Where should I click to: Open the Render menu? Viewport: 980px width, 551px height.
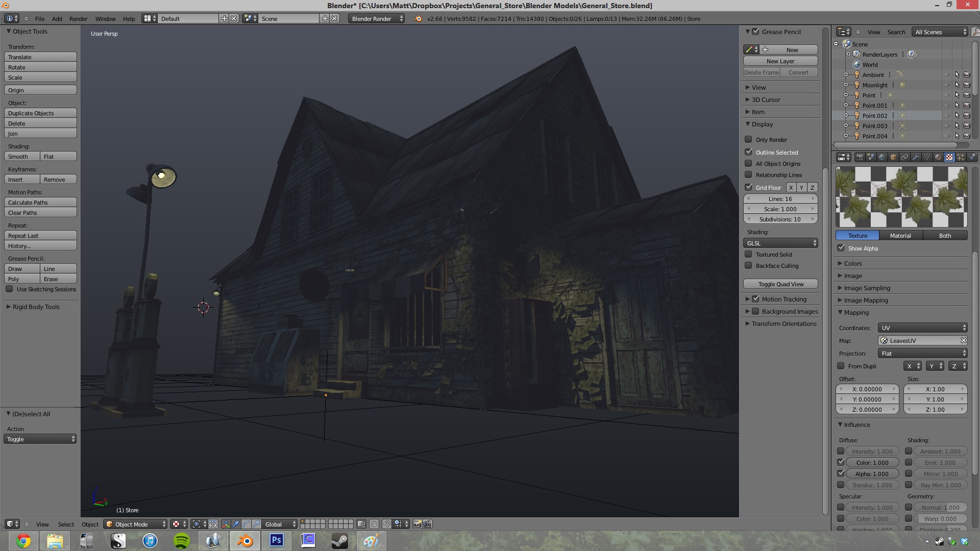pyautogui.click(x=78, y=19)
